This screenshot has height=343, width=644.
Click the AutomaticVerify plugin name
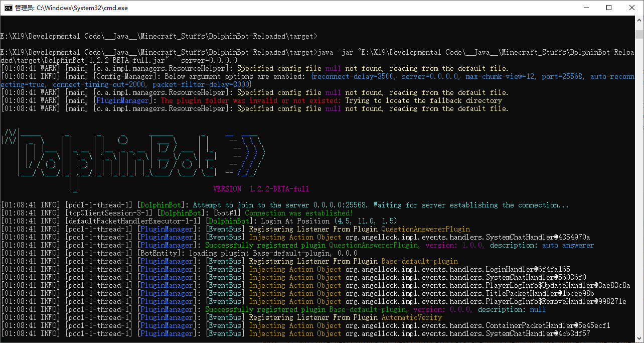pyautogui.click(x=411, y=317)
